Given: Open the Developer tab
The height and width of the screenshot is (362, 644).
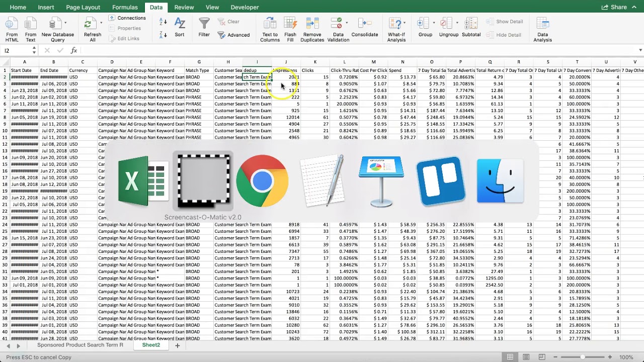Looking at the screenshot, I should click(245, 7).
